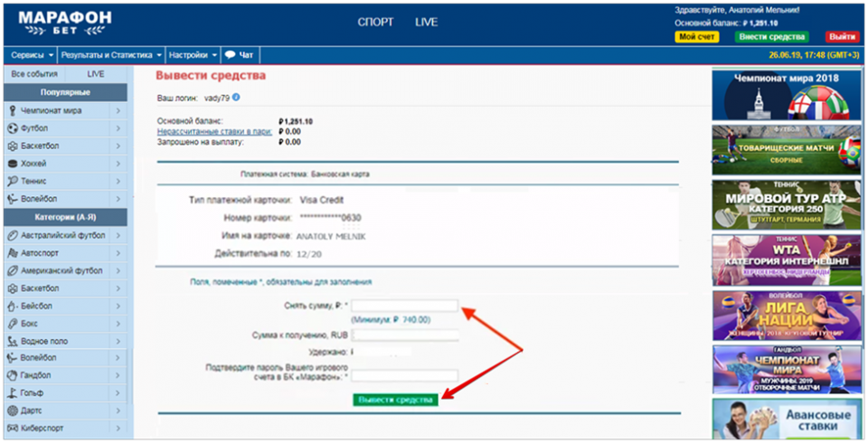
Task: Click the Visa Credit card type text
Action: 322,200
